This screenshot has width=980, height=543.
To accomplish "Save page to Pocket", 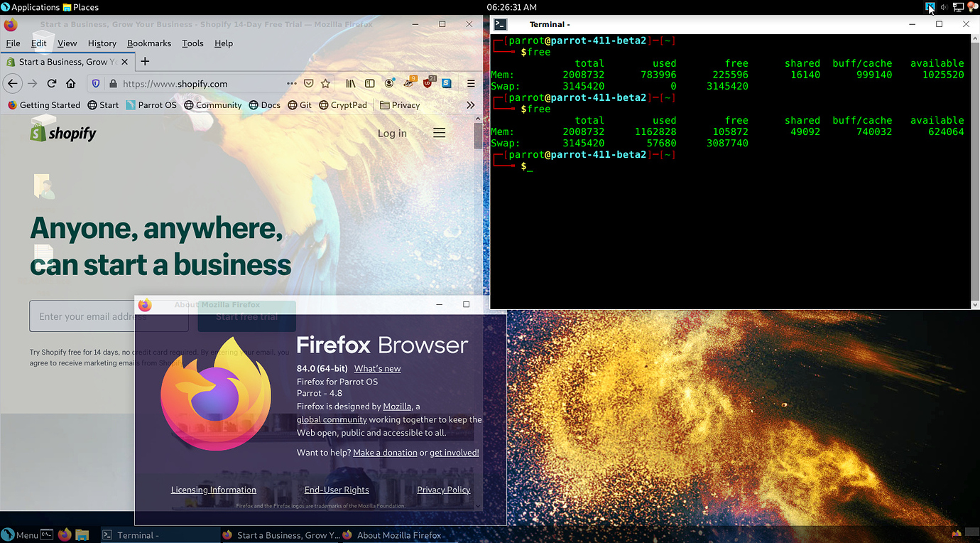I will [x=309, y=83].
